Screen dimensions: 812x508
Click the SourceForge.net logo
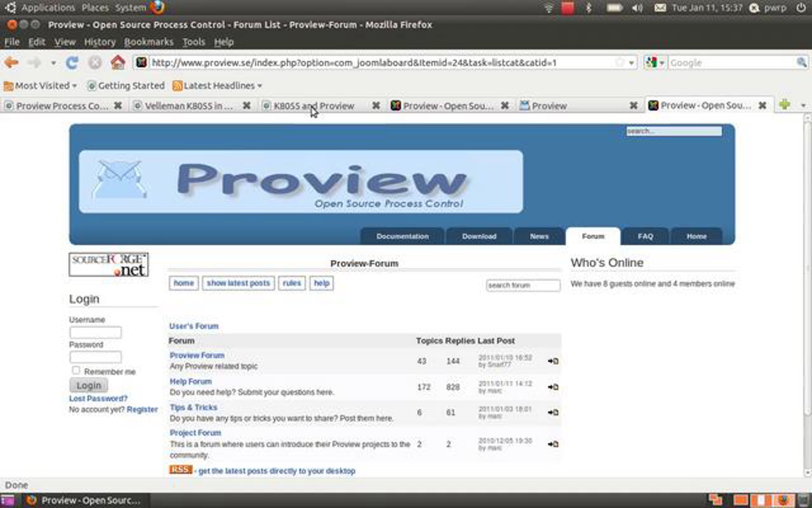click(x=109, y=264)
